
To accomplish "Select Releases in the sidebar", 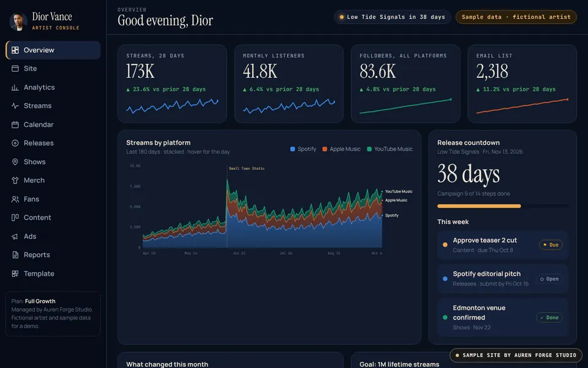I will pyautogui.click(x=53, y=143).
